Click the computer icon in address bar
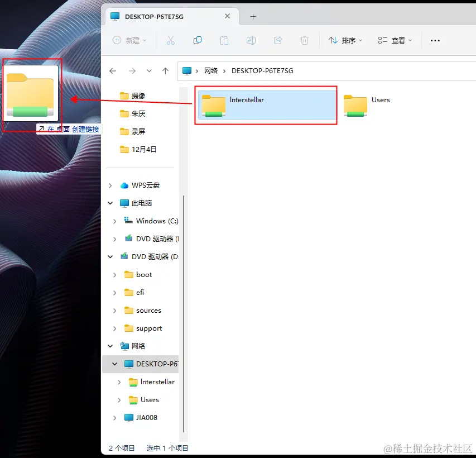 pos(187,71)
